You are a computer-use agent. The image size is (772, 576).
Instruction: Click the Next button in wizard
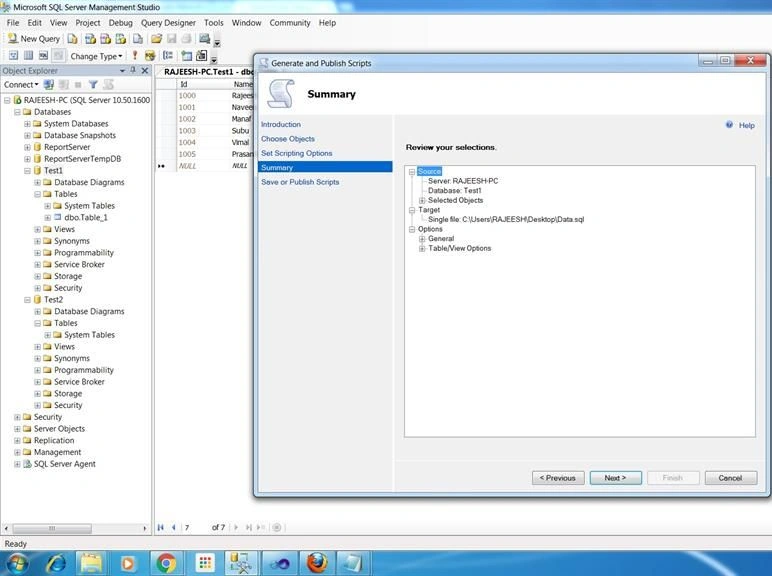615,478
